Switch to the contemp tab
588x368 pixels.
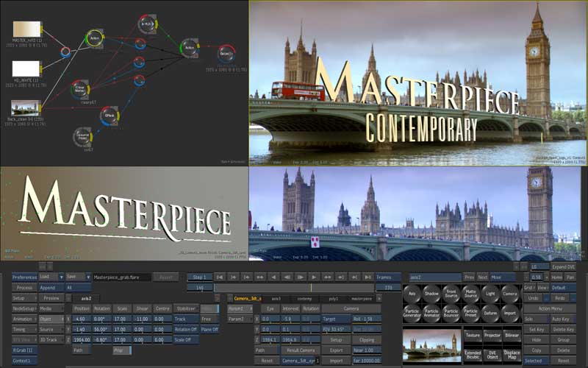[x=304, y=299]
